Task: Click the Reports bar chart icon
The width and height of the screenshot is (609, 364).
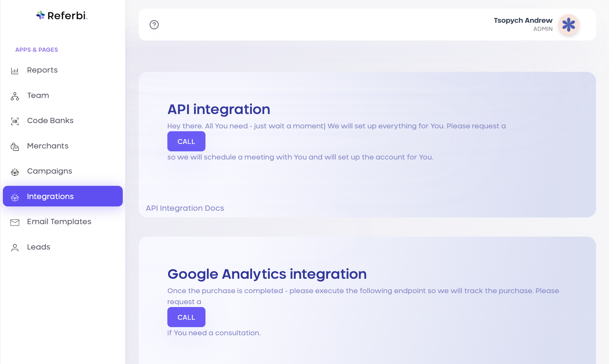Action: coord(15,71)
